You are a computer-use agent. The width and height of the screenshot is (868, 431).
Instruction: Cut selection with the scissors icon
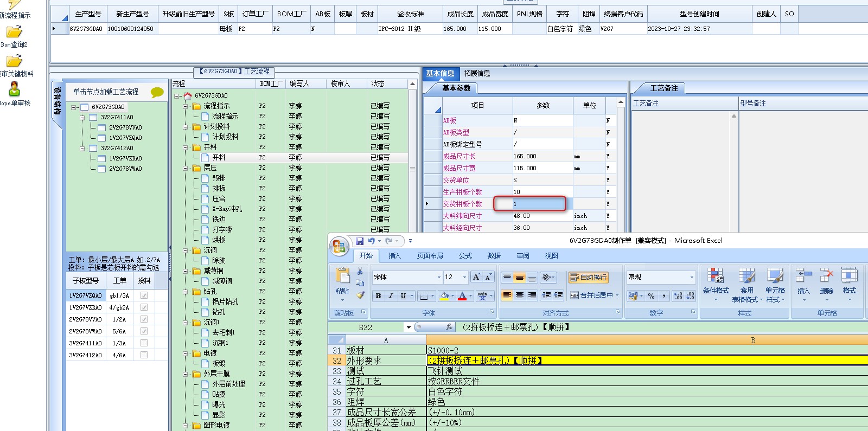click(x=360, y=271)
